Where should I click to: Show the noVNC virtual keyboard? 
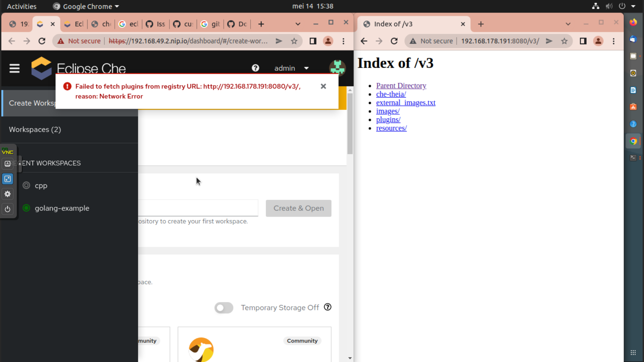(7, 164)
